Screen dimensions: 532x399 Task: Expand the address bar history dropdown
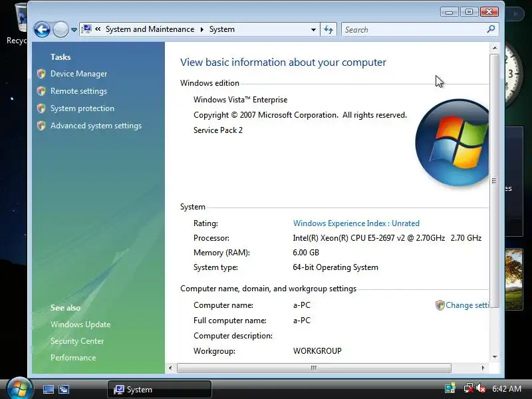[x=313, y=29]
